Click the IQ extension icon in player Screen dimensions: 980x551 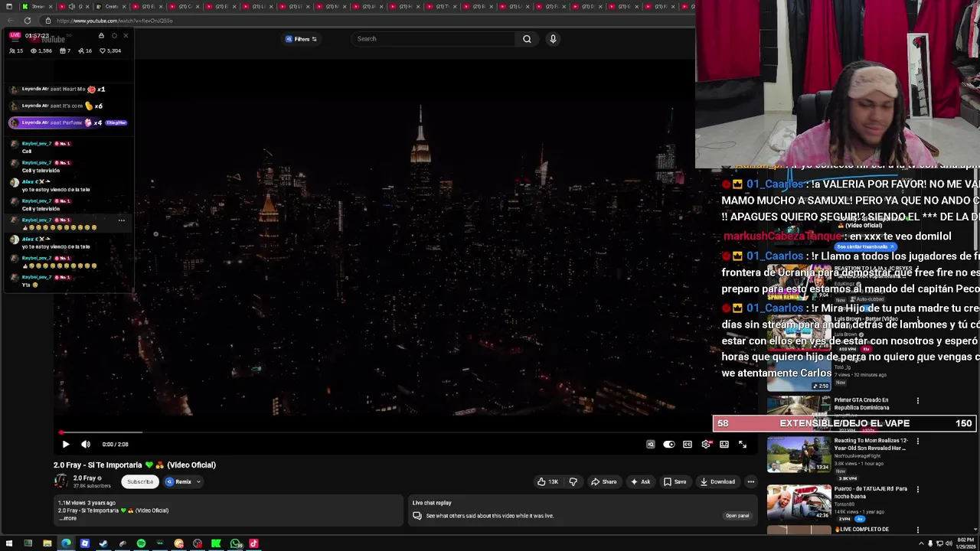pyautogui.click(x=650, y=444)
